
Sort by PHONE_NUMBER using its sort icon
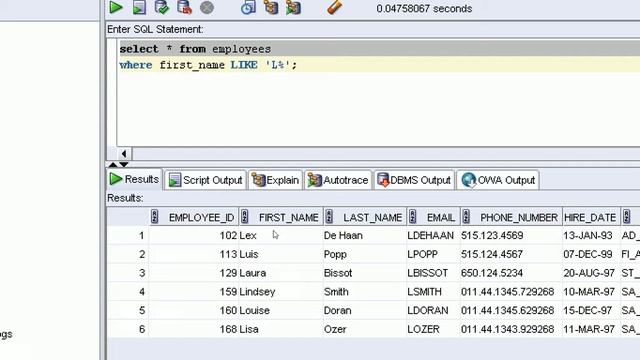[x=466, y=217]
